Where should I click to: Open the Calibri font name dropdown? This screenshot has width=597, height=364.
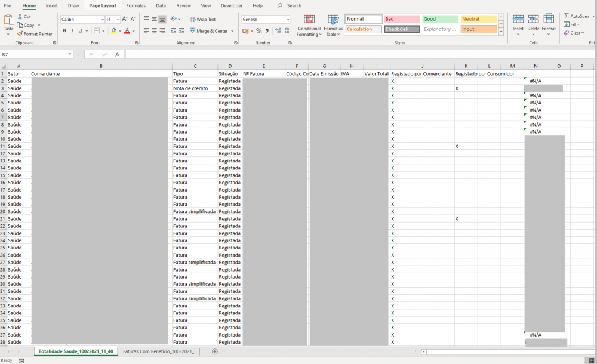coord(103,20)
